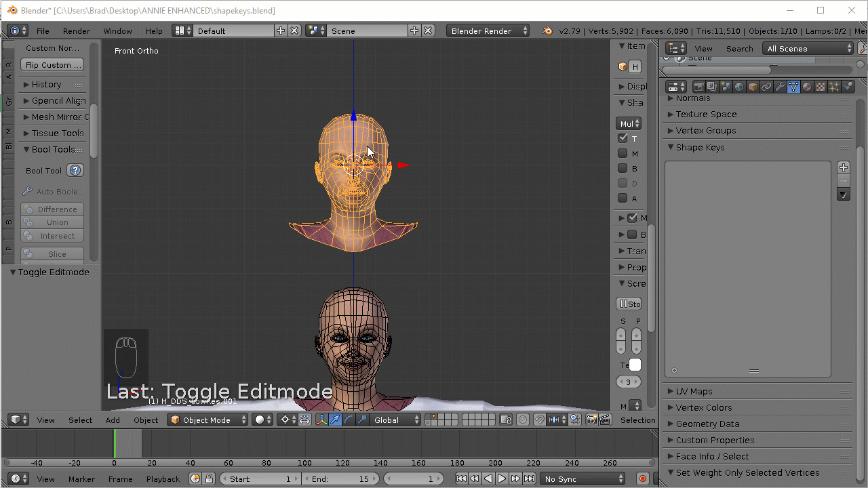Open the File menu
The width and height of the screenshot is (868, 488).
[x=43, y=31]
